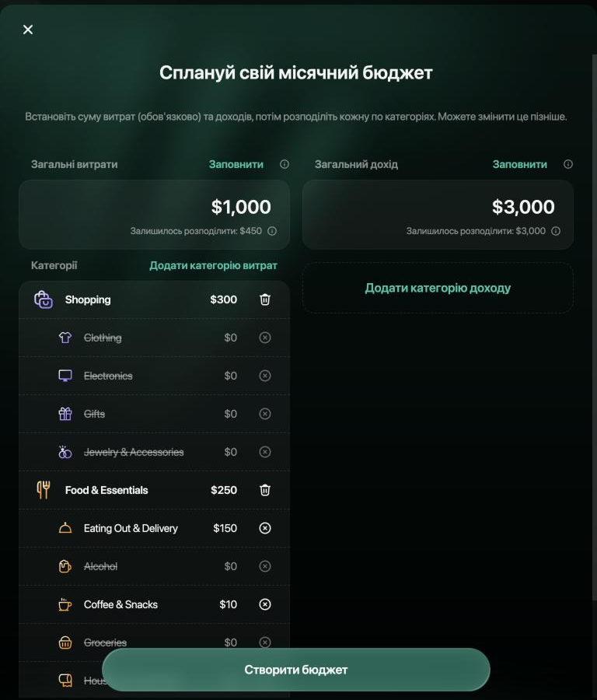Edit the $3,000 total income field
Image resolution: width=597 pixels, height=700 pixels.
point(438,215)
